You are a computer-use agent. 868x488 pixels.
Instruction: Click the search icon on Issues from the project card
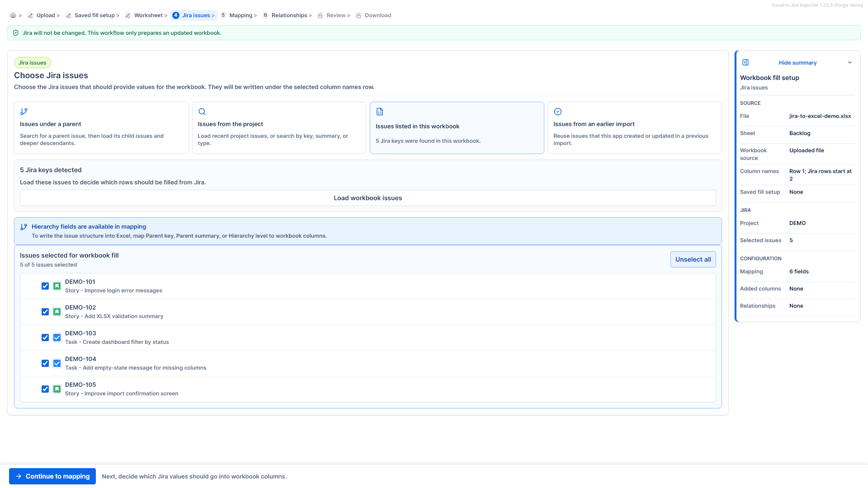[x=202, y=112]
